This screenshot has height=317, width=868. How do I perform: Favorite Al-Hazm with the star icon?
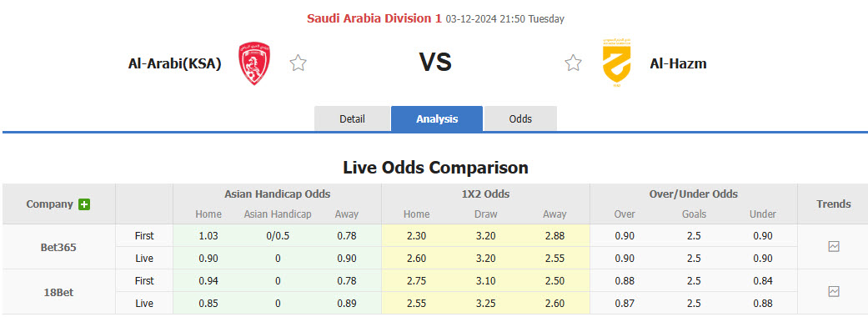[x=573, y=63]
